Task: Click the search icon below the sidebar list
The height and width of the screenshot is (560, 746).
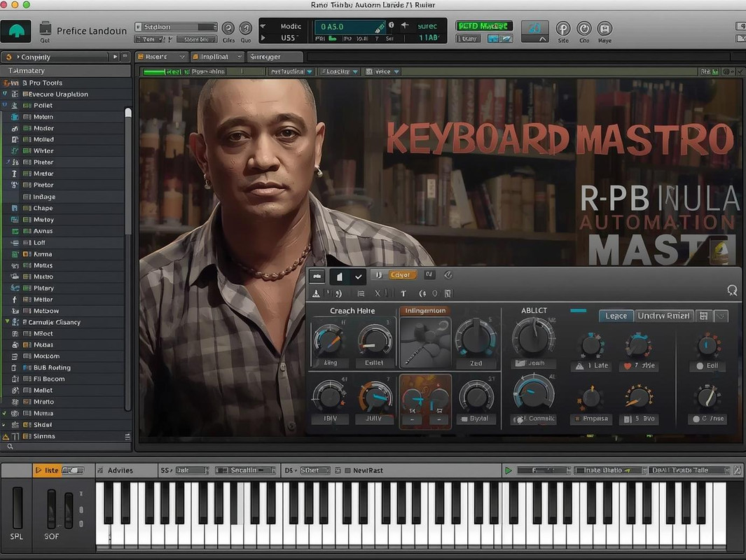Action: pyautogui.click(x=10, y=447)
